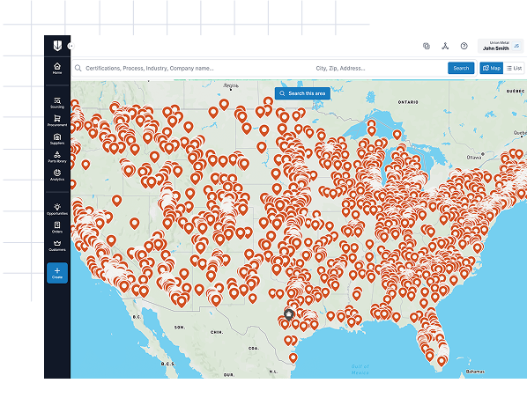Click the Gulf of Mexico label

[360, 369]
